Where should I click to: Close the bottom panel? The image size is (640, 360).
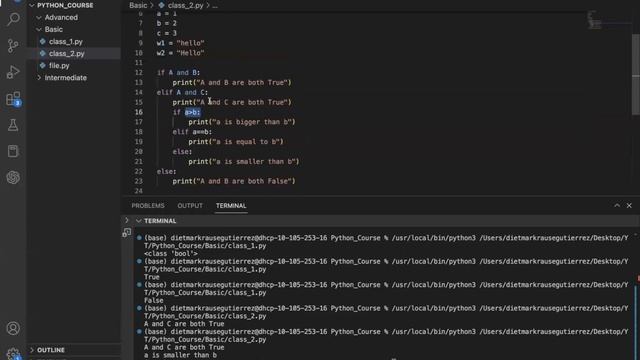(x=629, y=205)
